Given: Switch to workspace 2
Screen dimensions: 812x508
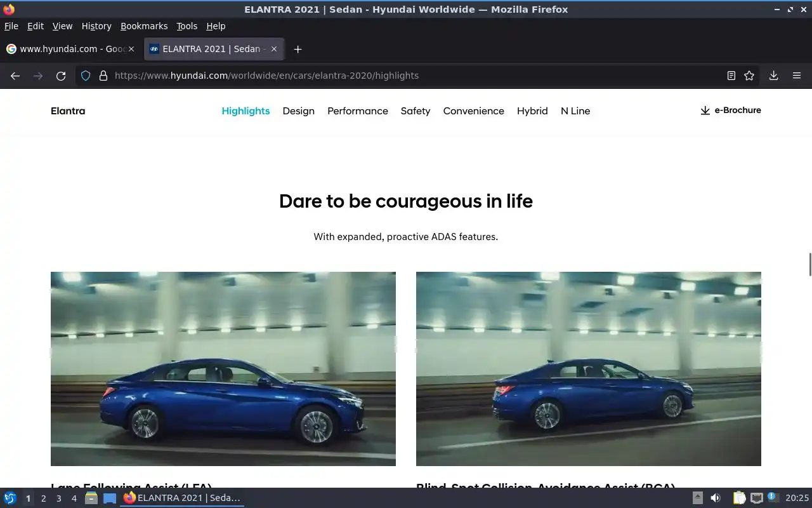Looking at the screenshot, I should click(43, 498).
